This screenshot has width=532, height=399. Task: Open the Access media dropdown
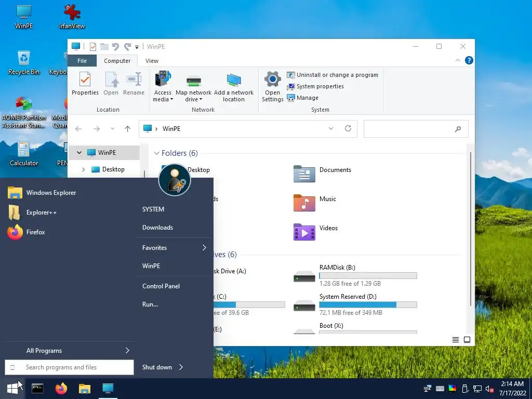[x=163, y=87]
